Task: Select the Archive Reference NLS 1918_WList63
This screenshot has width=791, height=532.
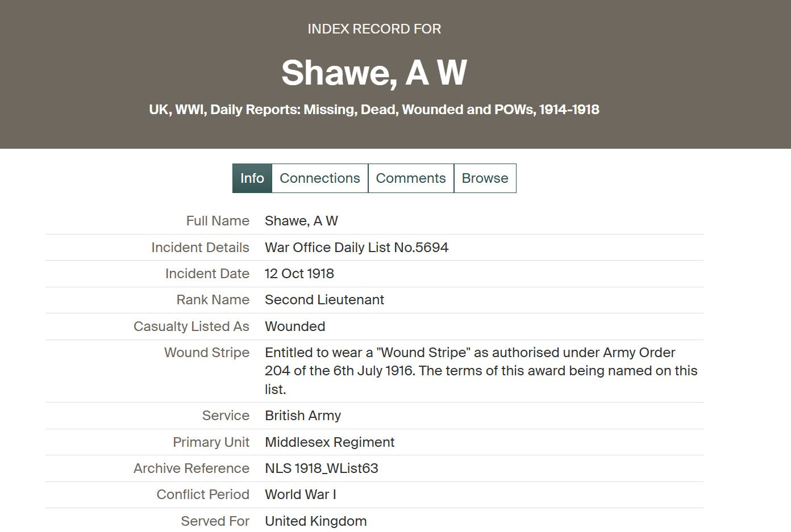Action: [322, 468]
